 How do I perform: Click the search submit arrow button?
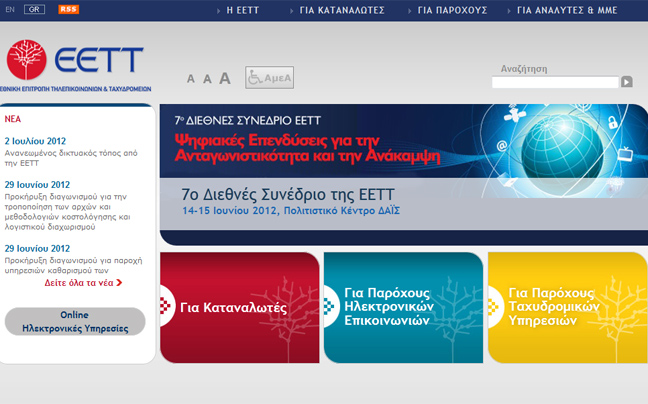tap(627, 82)
